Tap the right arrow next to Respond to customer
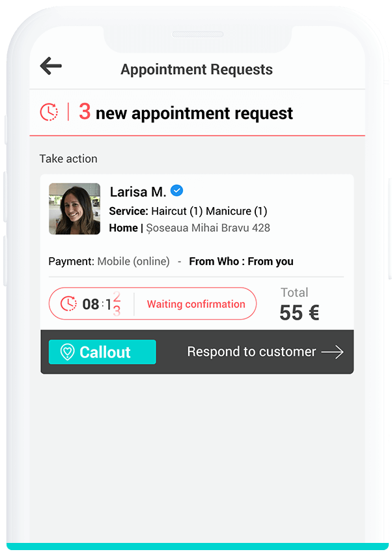The width and height of the screenshot is (392, 554). point(332,352)
